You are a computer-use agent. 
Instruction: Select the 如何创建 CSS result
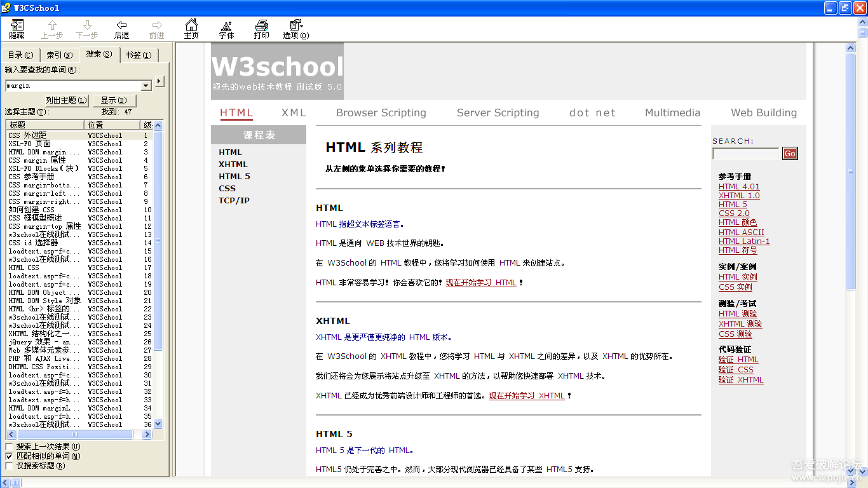79,210
